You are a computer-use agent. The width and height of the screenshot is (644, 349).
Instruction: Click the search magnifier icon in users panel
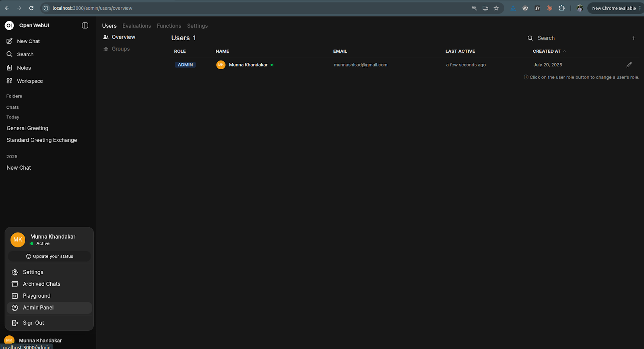pos(530,38)
